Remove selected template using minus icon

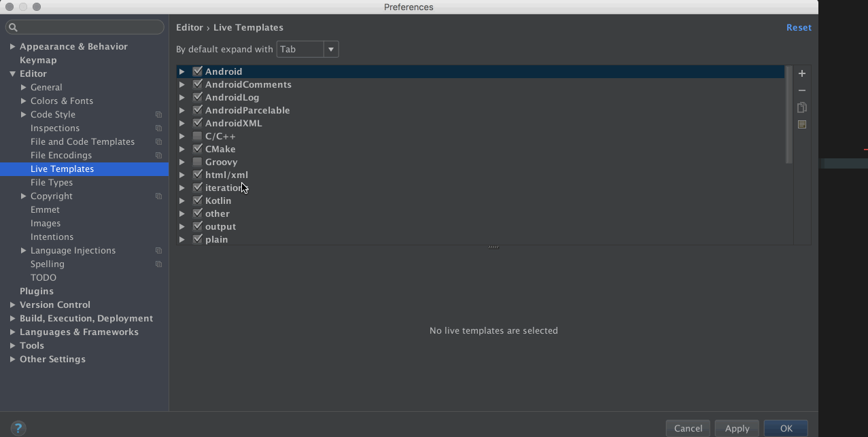(801, 90)
